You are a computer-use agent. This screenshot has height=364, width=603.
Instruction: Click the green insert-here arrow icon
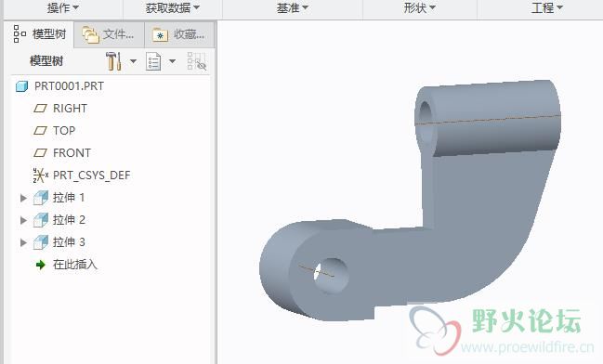[x=40, y=265]
